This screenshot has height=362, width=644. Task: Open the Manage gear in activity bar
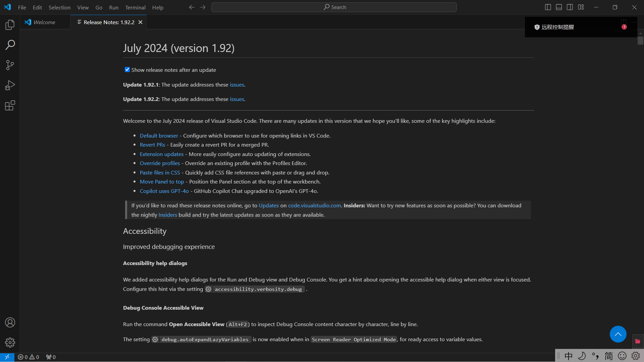pyautogui.click(x=10, y=343)
